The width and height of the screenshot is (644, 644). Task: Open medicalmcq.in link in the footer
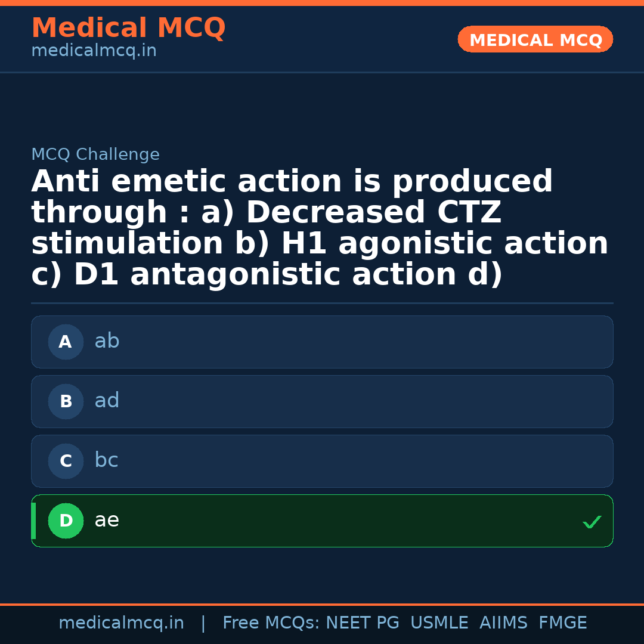click(121, 623)
